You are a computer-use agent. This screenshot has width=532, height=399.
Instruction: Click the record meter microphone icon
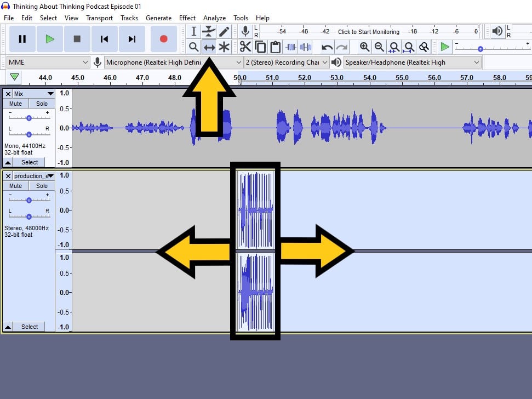click(x=245, y=32)
